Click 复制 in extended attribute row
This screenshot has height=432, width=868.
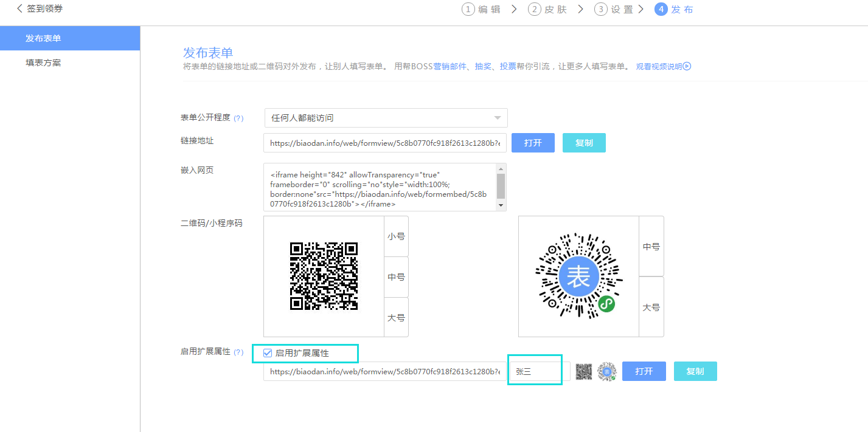pyautogui.click(x=695, y=371)
